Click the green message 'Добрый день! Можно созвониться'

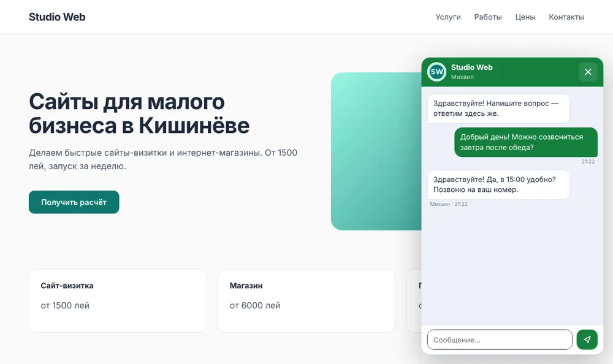point(526,142)
